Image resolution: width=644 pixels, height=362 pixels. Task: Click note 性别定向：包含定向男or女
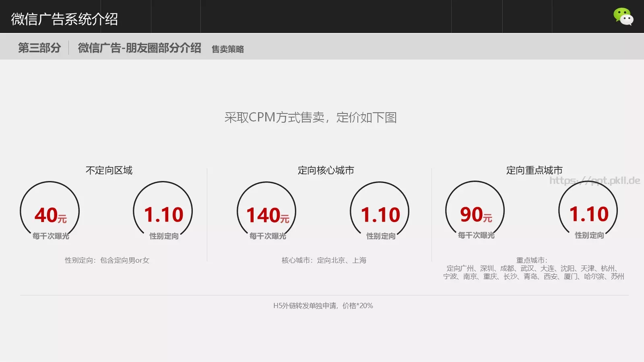[x=107, y=260]
